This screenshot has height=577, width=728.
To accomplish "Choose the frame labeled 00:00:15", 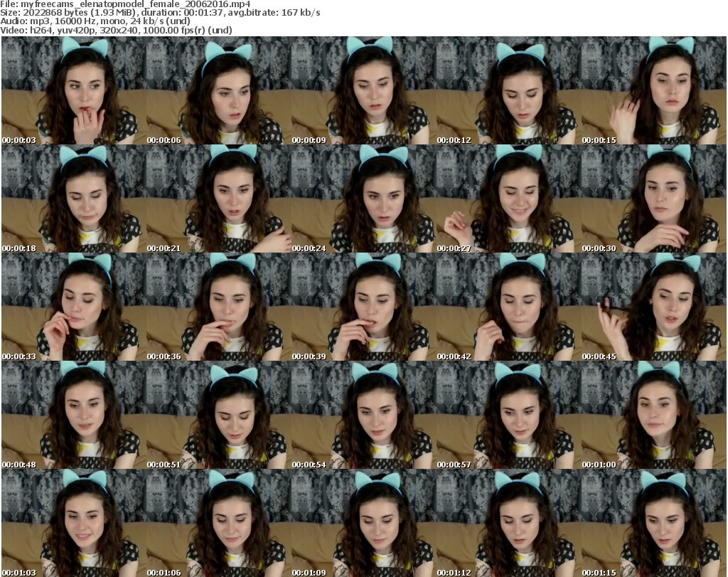I will [654, 90].
